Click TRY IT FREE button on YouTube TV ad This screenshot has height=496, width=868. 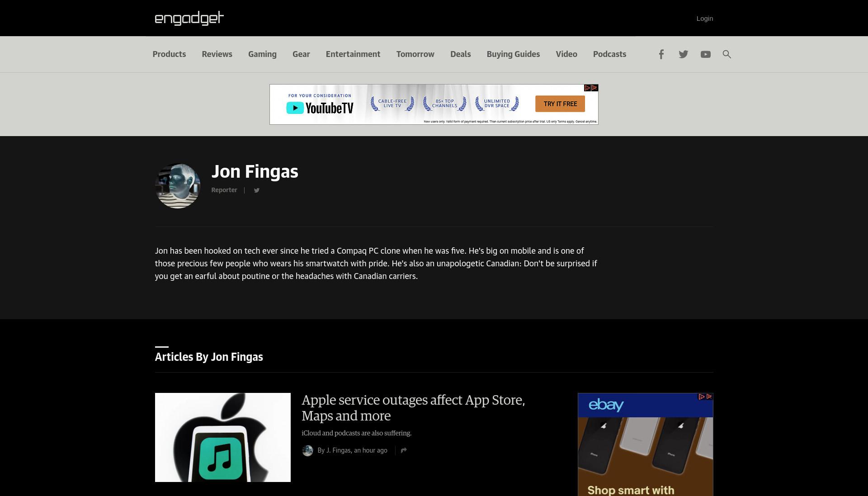(x=560, y=104)
